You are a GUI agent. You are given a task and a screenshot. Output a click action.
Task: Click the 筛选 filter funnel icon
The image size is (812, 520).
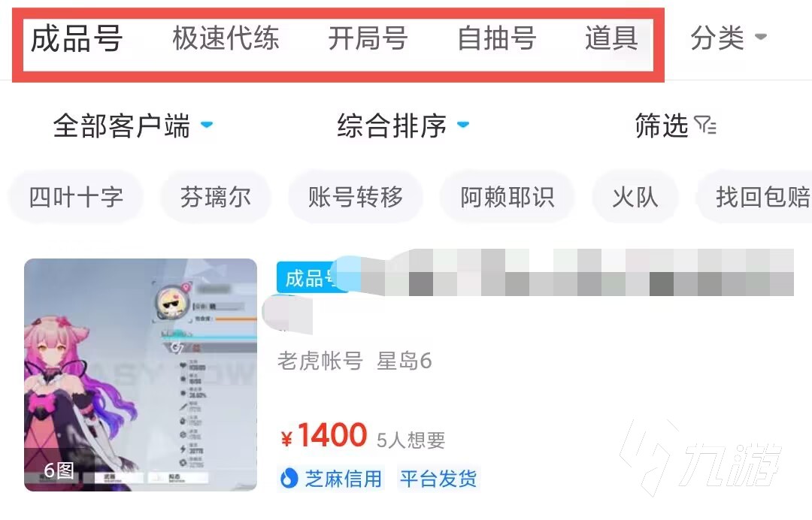click(x=705, y=125)
